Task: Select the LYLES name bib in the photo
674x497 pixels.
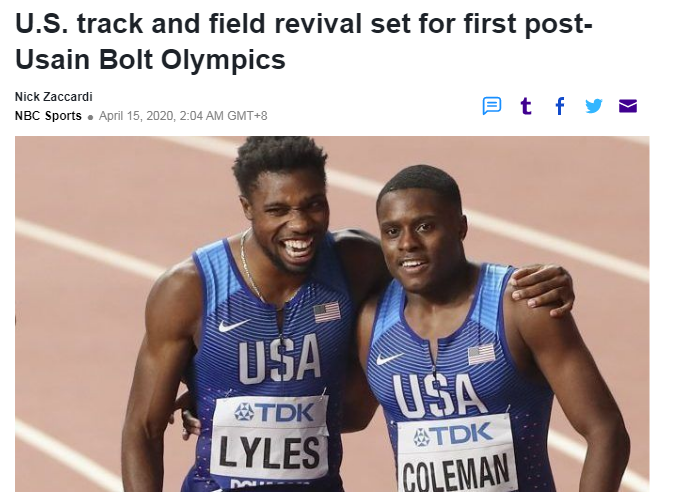Action: [270, 437]
